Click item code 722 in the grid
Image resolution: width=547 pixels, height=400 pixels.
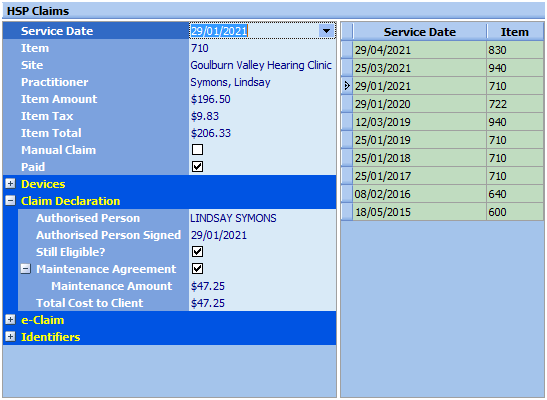[515, 104]
